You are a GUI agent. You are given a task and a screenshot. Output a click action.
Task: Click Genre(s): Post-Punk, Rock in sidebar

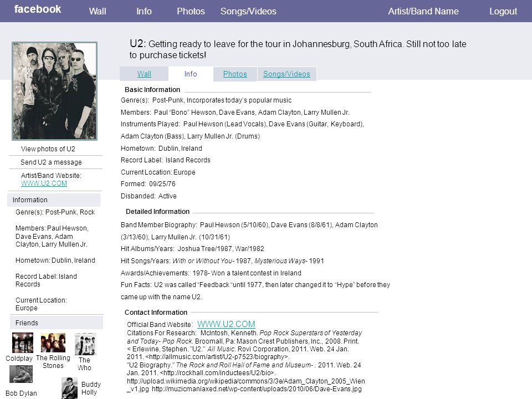coord(55,212)
